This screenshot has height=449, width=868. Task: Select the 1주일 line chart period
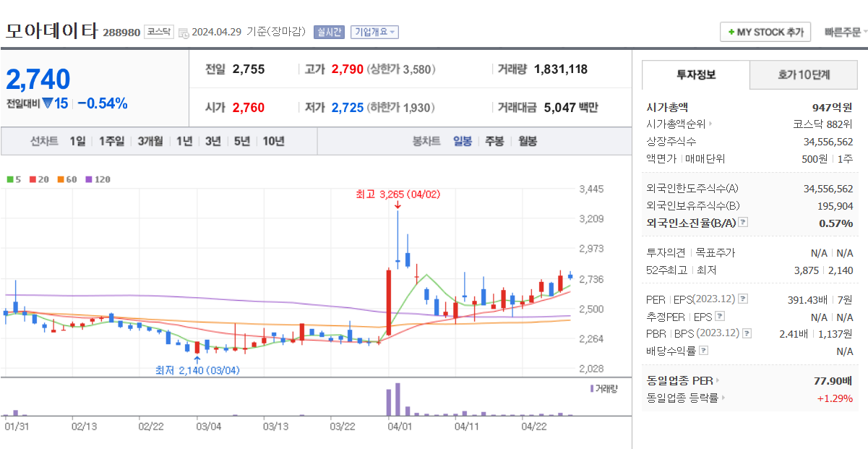pyautogui.click(x=111, y=141)
